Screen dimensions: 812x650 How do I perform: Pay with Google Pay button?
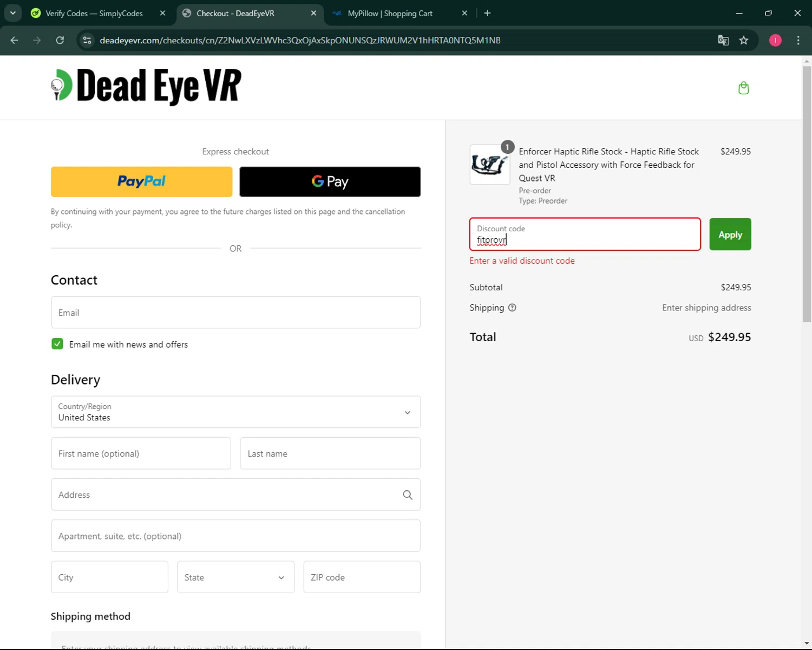point(330,181)
